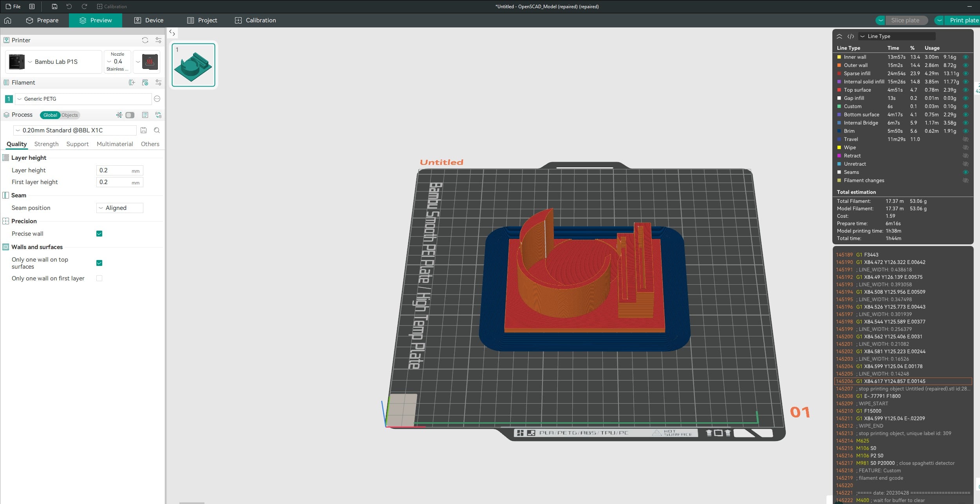Collapse the legend panel chevron icon

839,36
